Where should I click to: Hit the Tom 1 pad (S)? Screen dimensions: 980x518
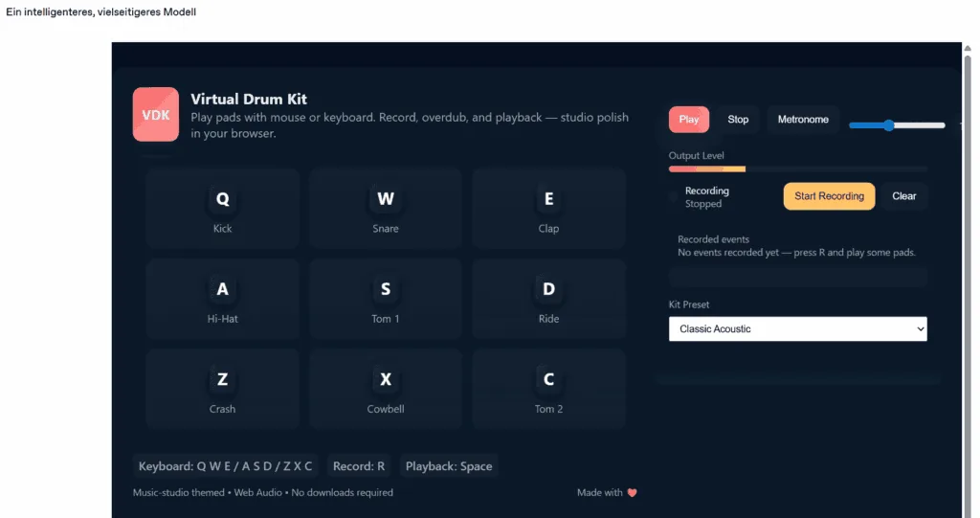click(x=386, y=299)
